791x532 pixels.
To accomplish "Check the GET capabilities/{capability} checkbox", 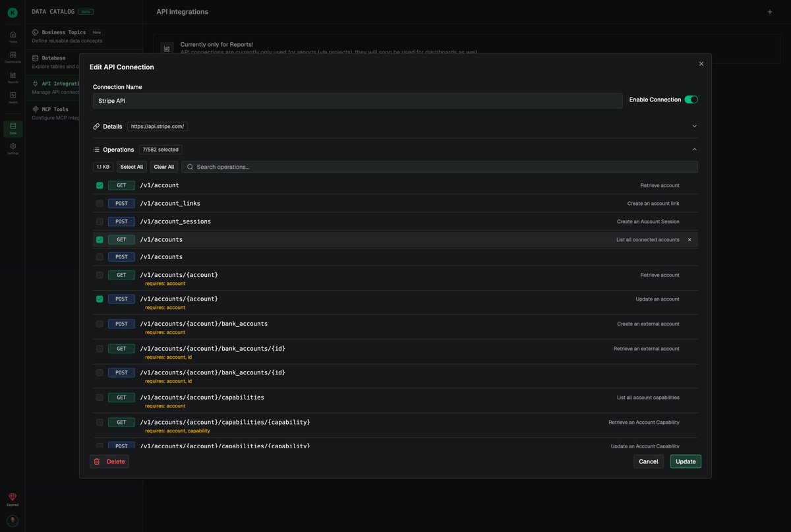I will pyautogui.click(x=100, y=423).
